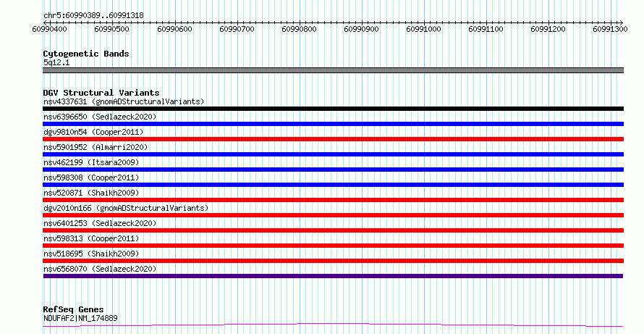Image resolution: width=644 pixels, height=334 pixels.
Task: Click ruler position 60991000
Action: click(x=423, y=29)
